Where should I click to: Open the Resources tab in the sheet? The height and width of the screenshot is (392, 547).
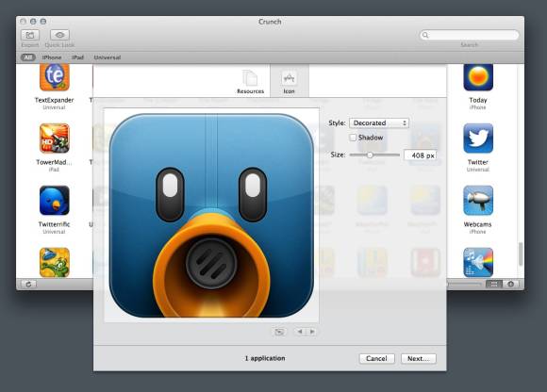point(250,81)
